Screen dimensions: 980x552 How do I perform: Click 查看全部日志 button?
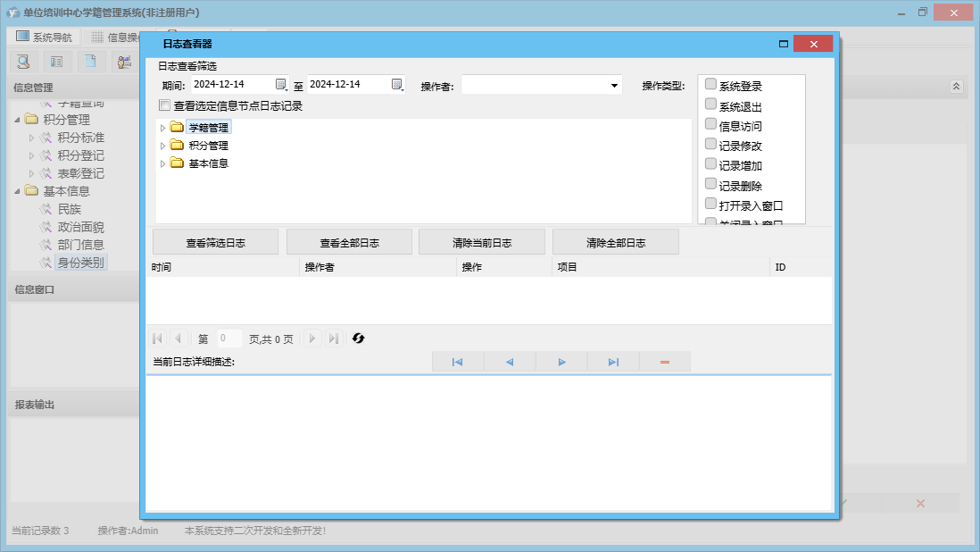(x=349, y=243)
